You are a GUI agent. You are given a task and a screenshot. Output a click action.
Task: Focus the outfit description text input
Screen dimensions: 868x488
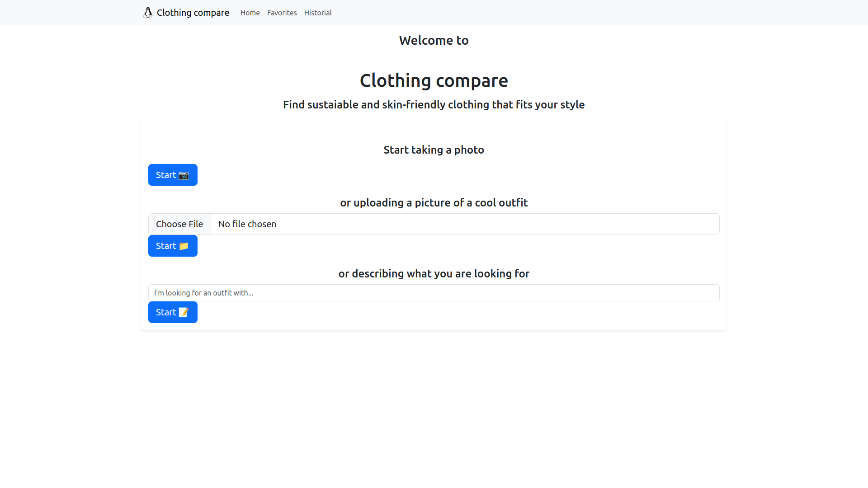click(x=434, y=293)
